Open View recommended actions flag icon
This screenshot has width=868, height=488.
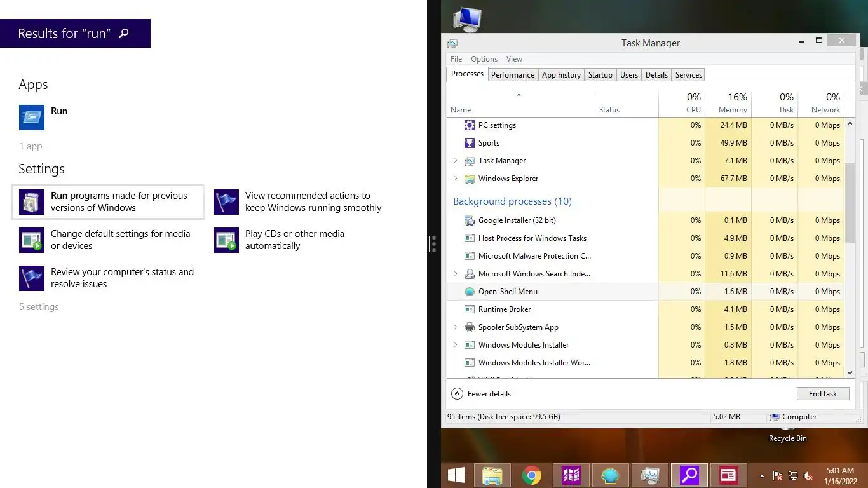click(226, 202)
